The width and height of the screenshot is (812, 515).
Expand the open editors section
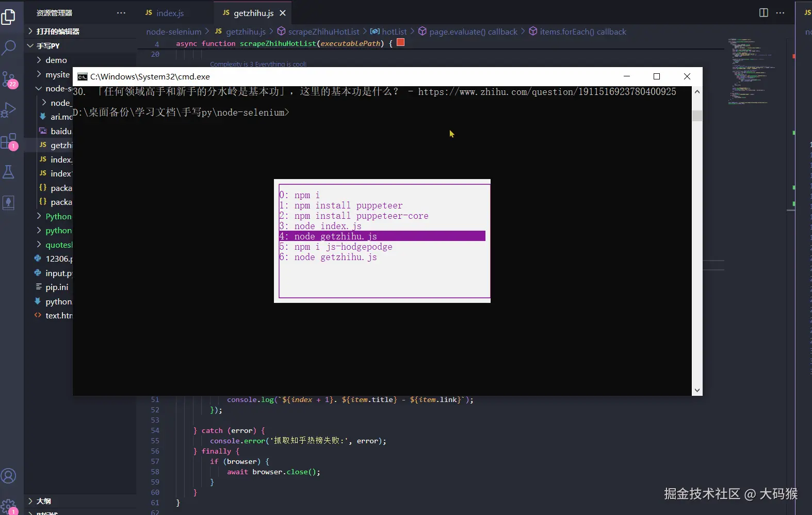58,31
